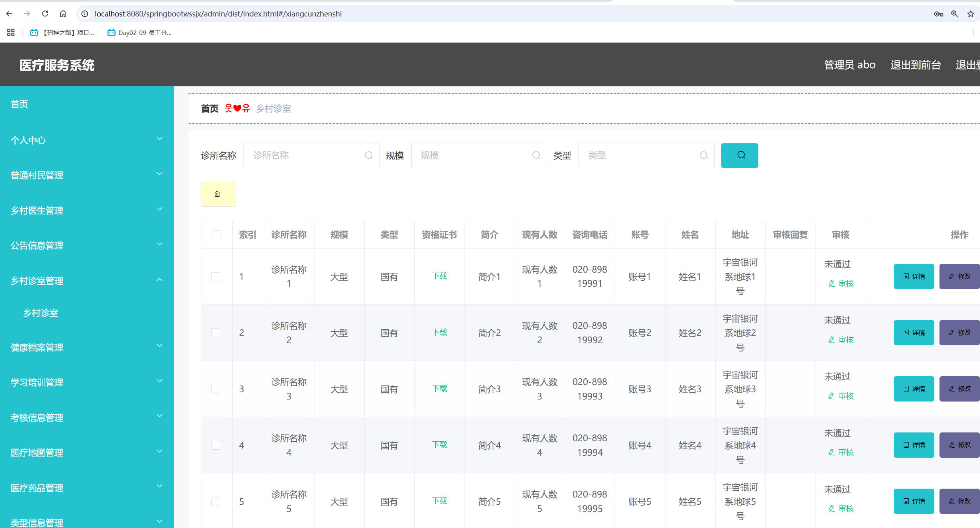The height and width of the screenshot is (528, 980).
Task: Click 修改 for row 诊所名称1
Action: (x=960, y=276)
